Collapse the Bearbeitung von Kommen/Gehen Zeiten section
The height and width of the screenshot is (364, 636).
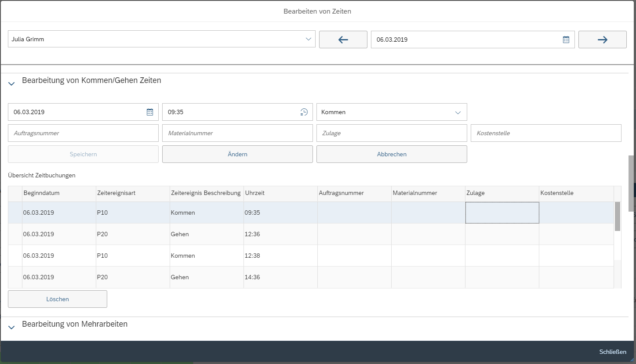[11, 83]
